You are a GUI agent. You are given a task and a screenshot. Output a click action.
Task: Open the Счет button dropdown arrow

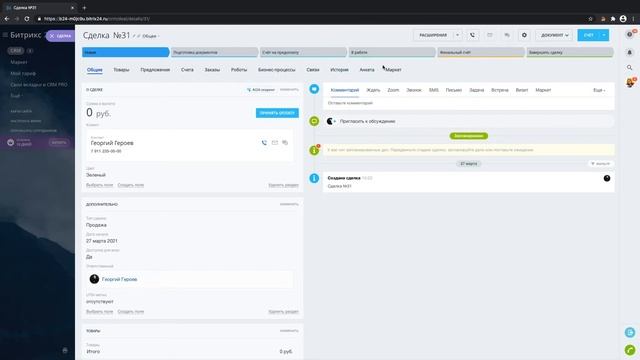[604, 35]
